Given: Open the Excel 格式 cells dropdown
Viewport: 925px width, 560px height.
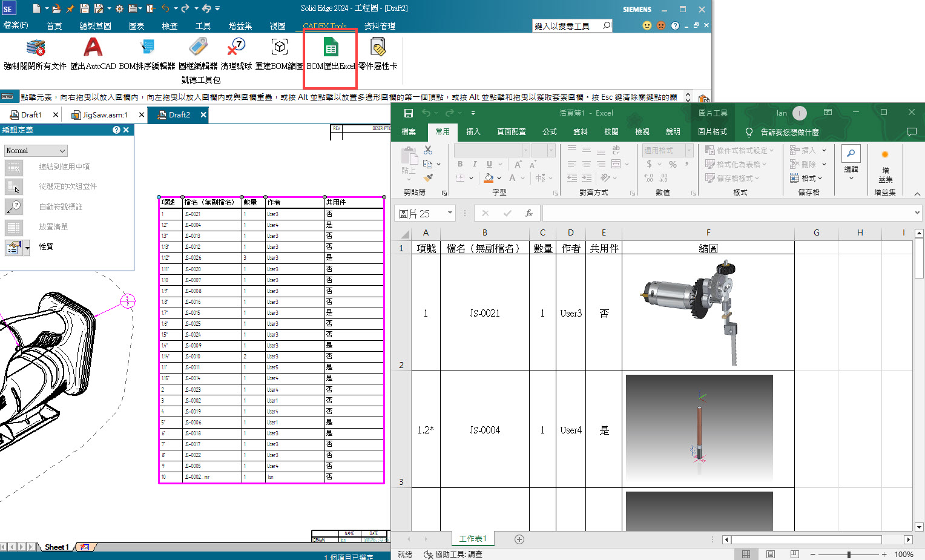Looking at the screenshot, I should pos(806,178).
